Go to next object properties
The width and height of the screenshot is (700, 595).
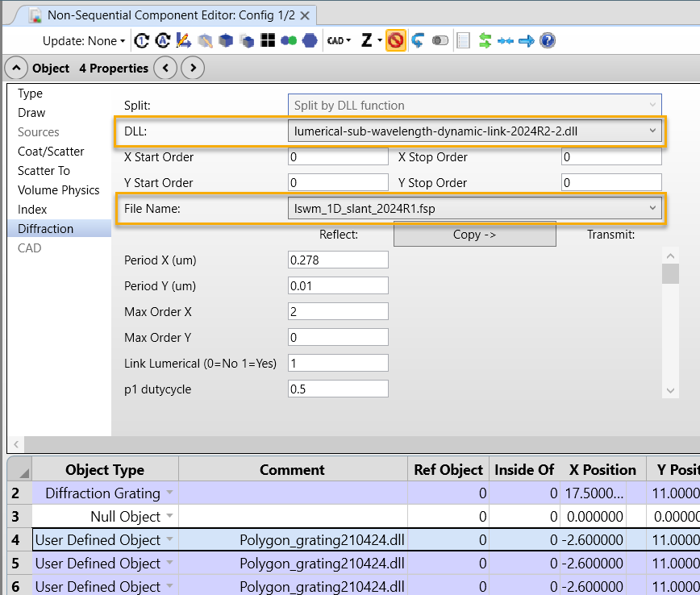[x=193, y=69]
